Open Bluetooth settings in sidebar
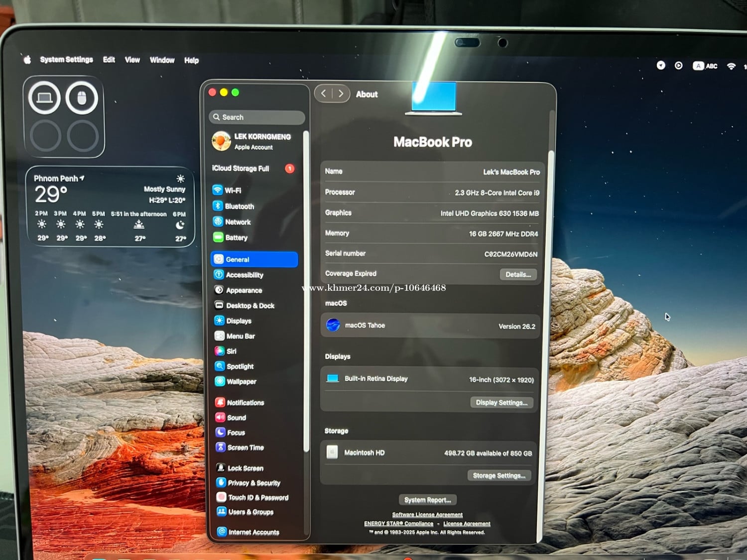747x560 pixels. tap(239, 206)
